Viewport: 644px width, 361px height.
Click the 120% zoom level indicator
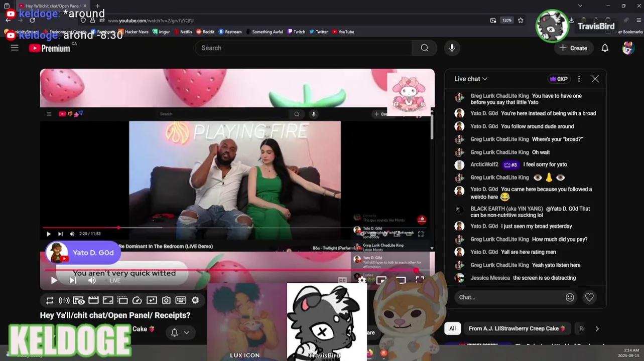(x=507, y=21)
